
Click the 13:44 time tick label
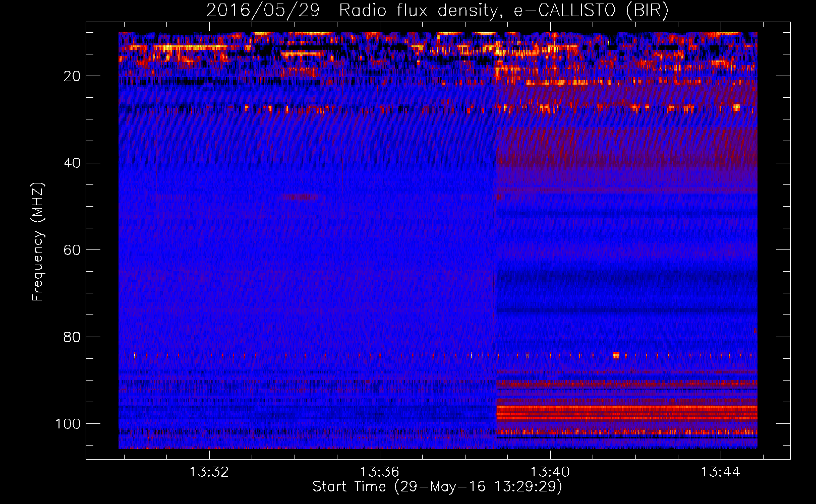[720, 472]
